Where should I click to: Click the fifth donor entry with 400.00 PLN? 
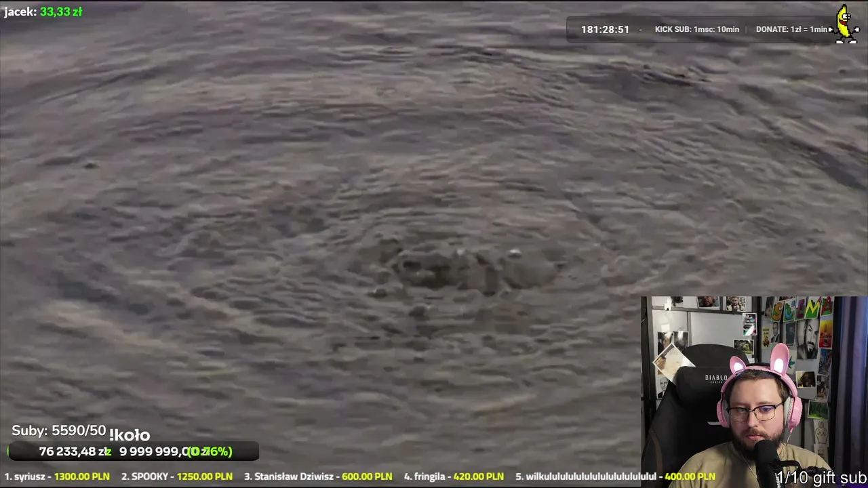tap(615, 476)
